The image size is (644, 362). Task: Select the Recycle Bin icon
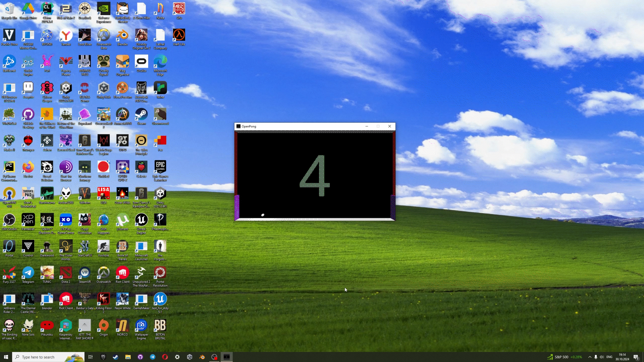9,9
